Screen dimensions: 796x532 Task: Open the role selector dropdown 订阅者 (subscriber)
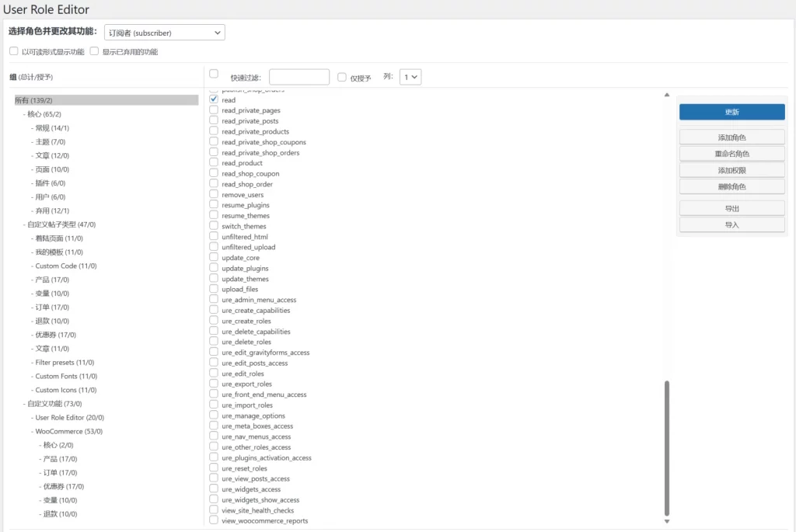[164, 33]
